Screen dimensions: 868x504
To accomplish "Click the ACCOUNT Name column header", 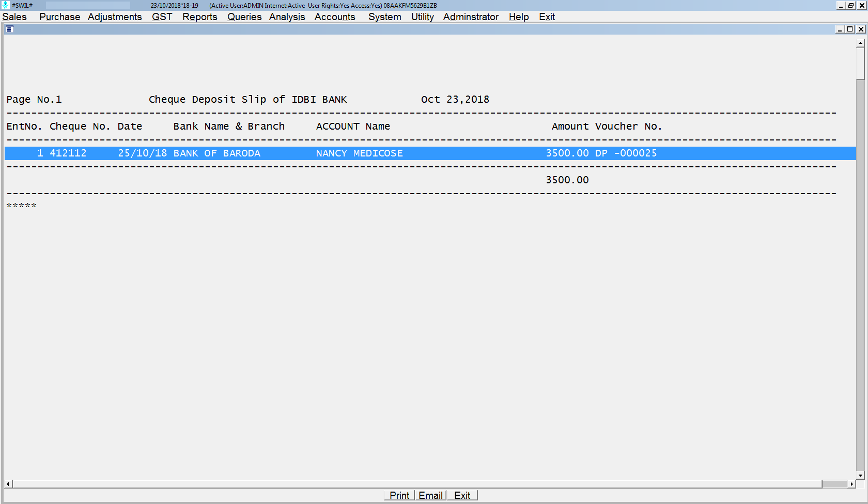I will 353,127.
